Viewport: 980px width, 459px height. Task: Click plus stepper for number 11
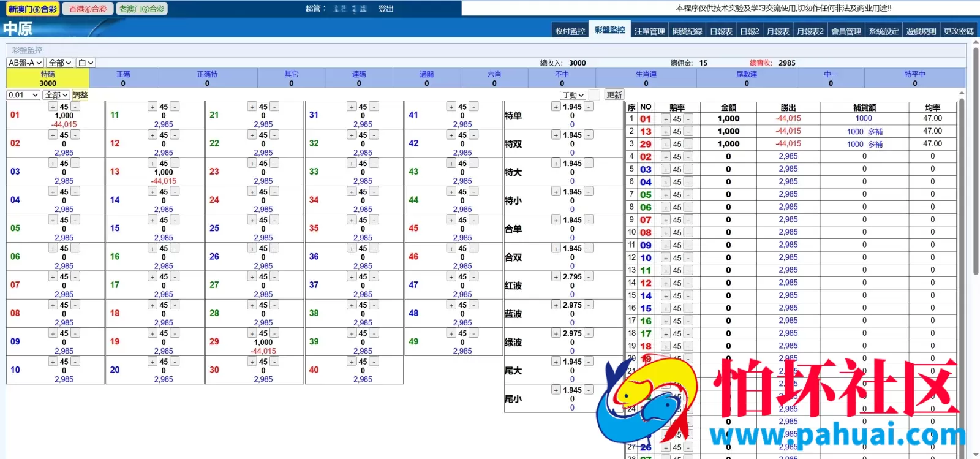click(x=153, y=107)
